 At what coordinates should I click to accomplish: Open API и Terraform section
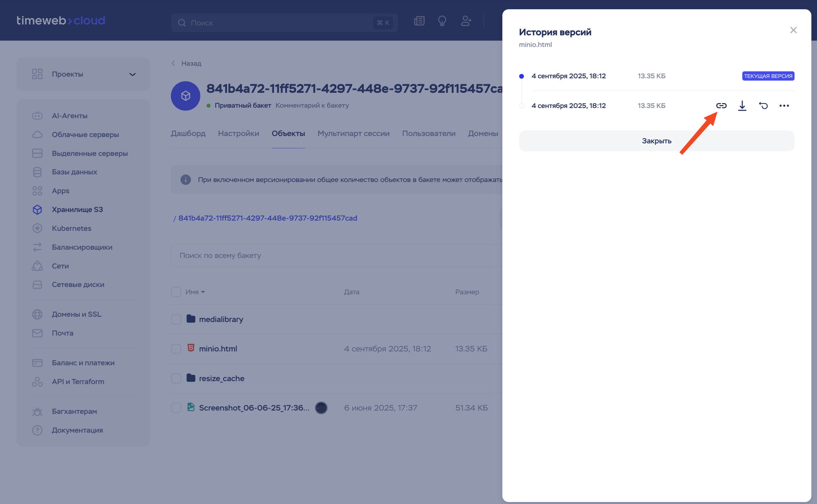pos(78,382)
